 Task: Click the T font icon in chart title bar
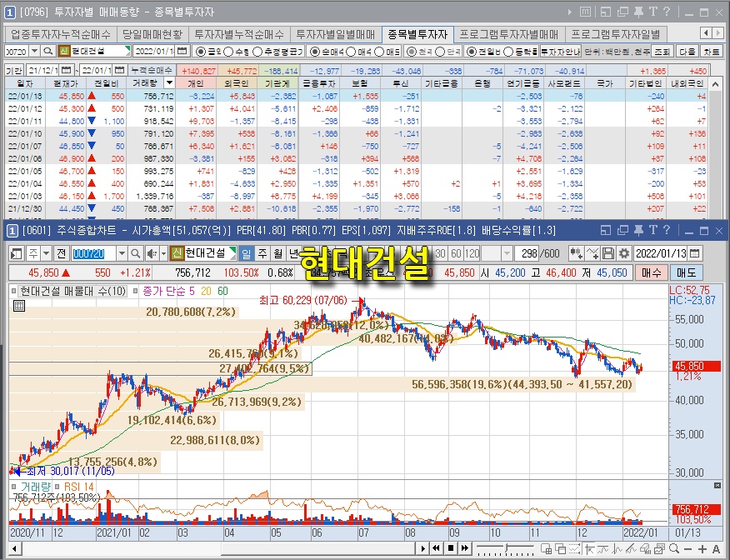pos(653,230)
